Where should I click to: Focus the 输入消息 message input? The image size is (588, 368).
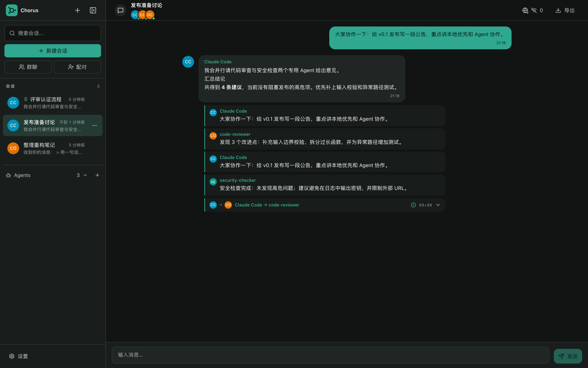point(330,355)
